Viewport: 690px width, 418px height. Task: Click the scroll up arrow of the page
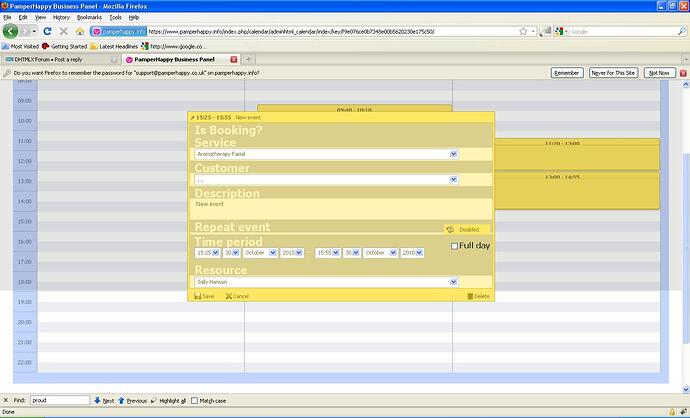686,84
